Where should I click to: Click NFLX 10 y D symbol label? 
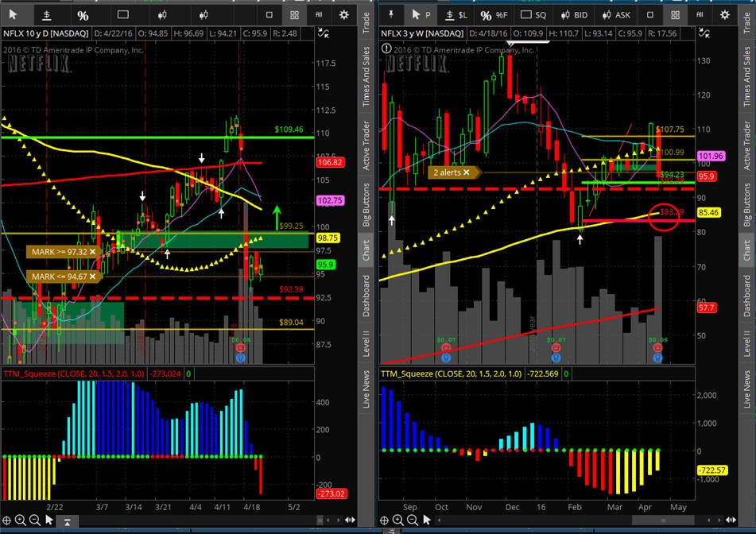tap(46, 33)
